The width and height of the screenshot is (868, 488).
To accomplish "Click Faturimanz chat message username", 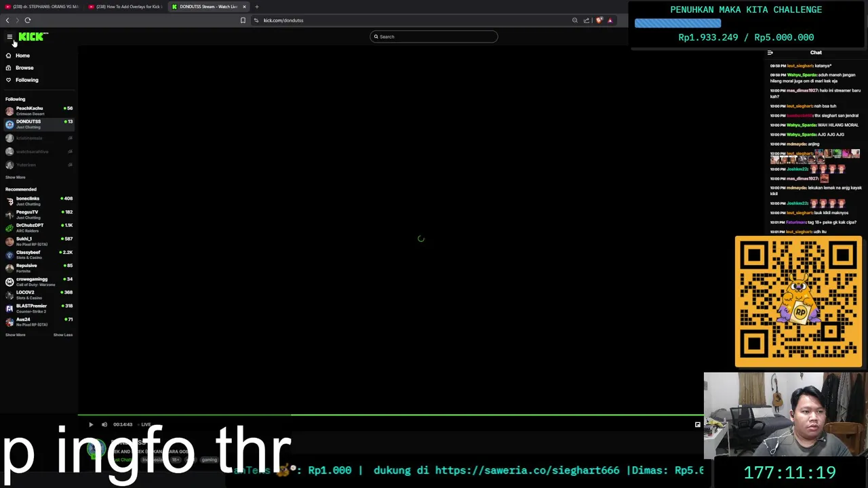I will (x=797, y=222).
